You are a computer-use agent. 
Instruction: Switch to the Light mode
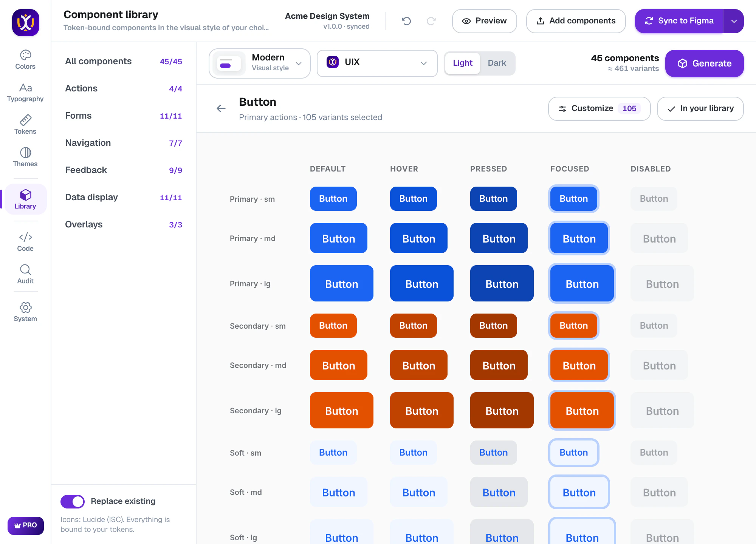pos(463,63)
